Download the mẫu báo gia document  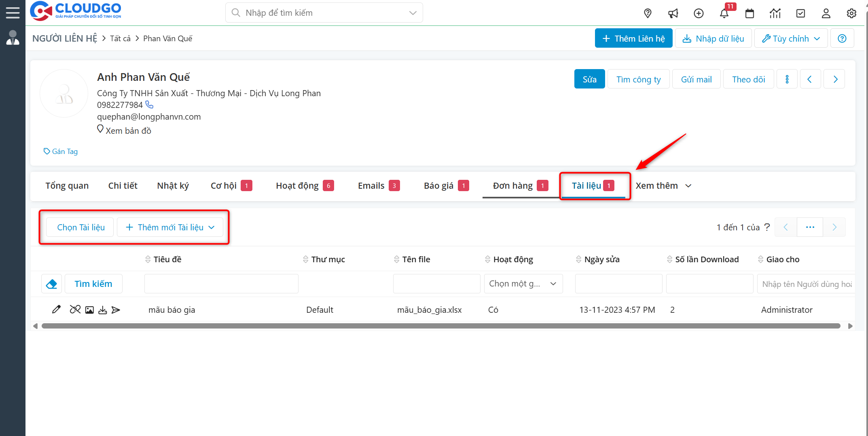coord(103,310)
